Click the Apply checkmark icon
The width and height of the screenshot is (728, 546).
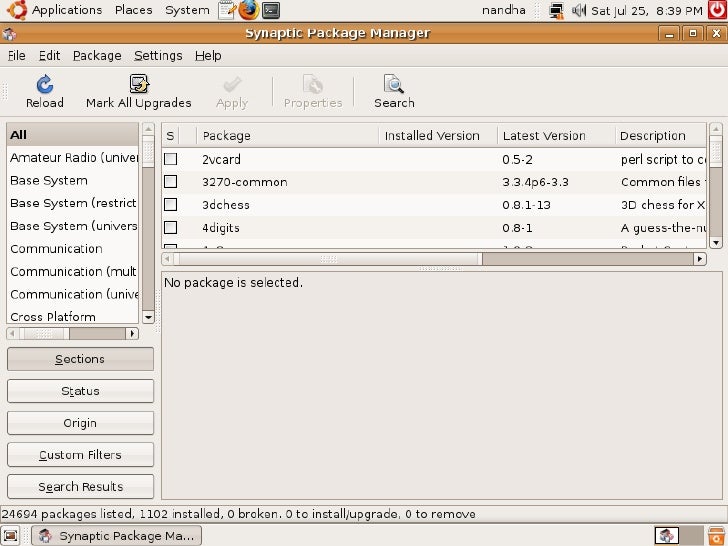(232, 84)
